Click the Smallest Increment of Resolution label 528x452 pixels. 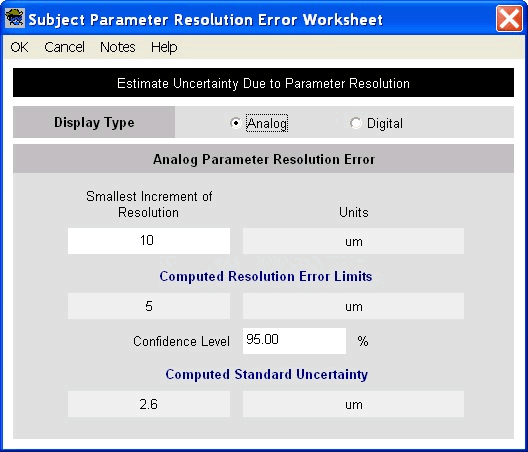click(x=149, y=204)
